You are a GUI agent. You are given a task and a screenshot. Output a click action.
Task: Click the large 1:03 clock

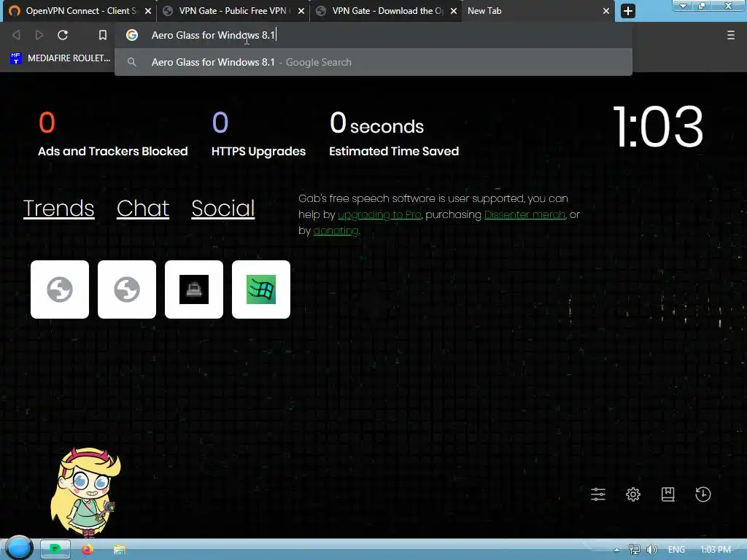click(659, 127)
